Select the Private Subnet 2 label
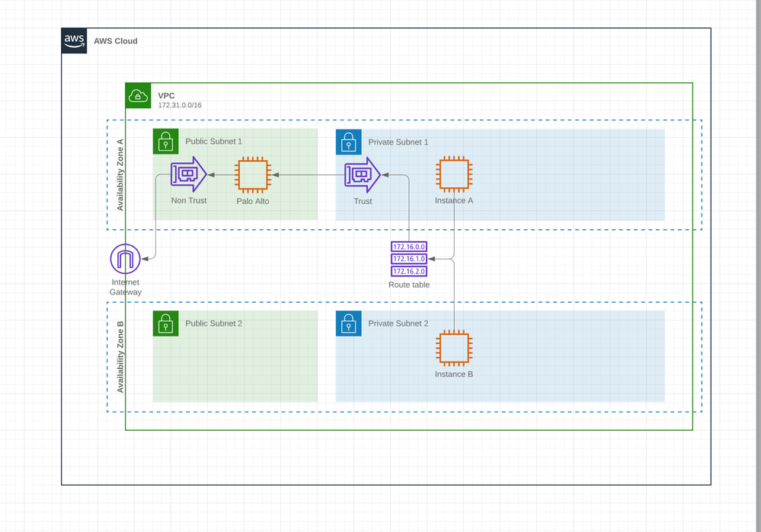The width and height of the screenshot is (761, 532). click(398, 323)
